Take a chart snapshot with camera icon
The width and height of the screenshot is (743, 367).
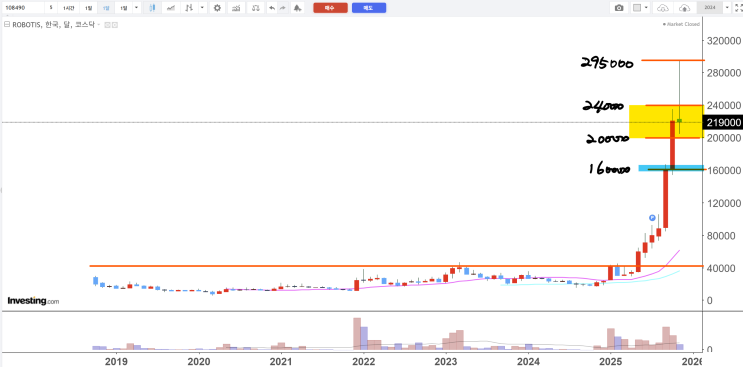click(619, 8)
